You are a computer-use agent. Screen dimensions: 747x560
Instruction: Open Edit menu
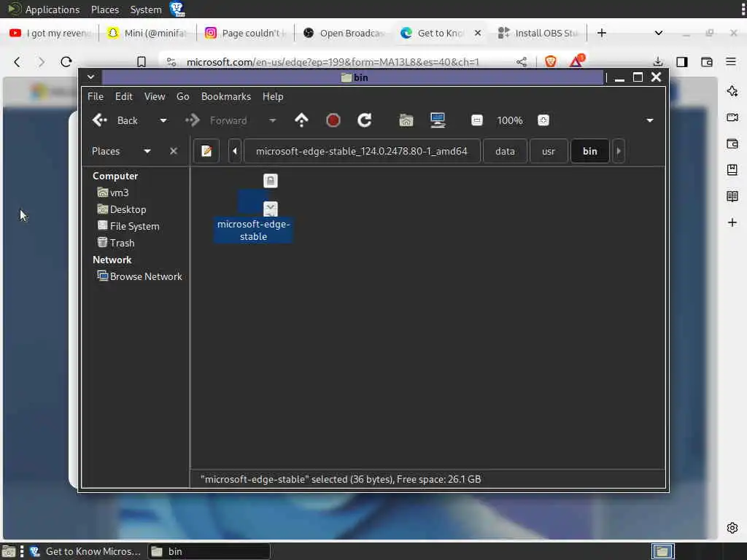point(124,96)
